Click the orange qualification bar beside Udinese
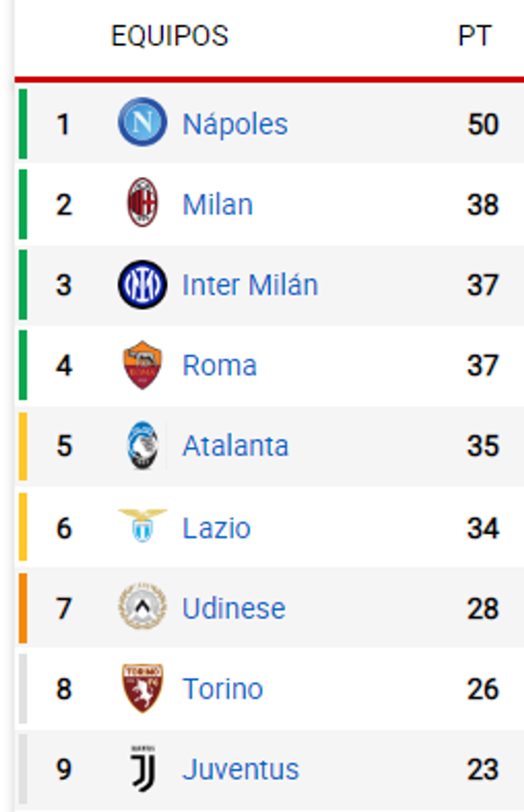This screenshot has width=524, height=812. 22,608
